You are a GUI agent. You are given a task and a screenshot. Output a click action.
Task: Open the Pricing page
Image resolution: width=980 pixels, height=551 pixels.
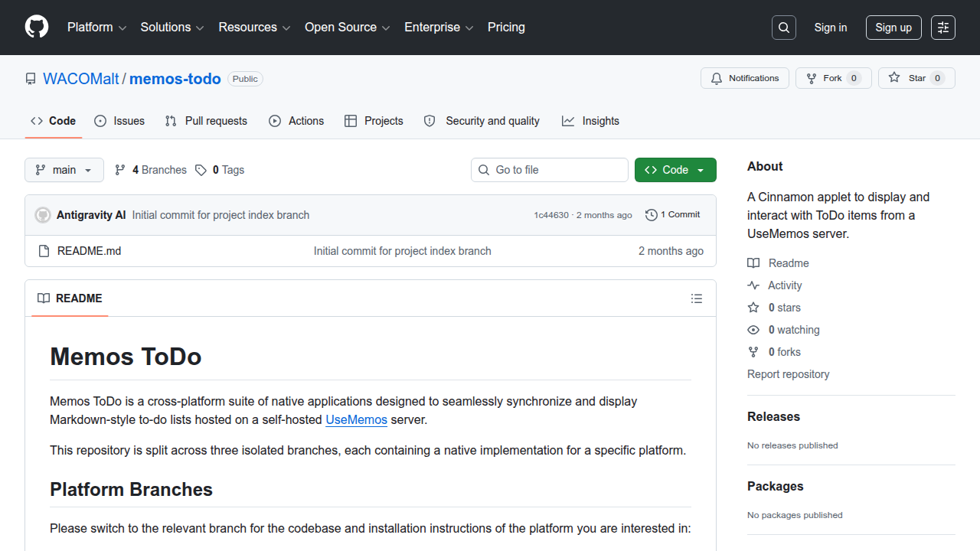pyautogui.click(x=506, y=28)
